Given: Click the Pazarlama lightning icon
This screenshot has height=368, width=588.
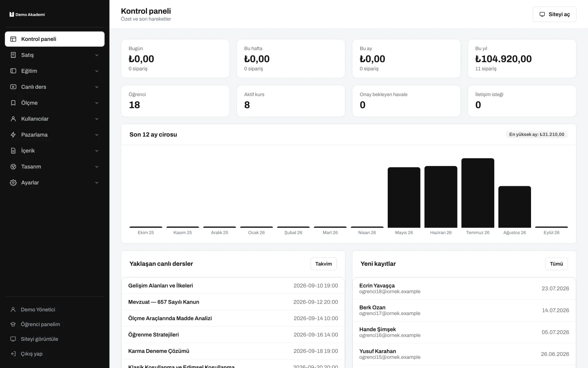Looking at the screenshot, I should click(13, 135).
